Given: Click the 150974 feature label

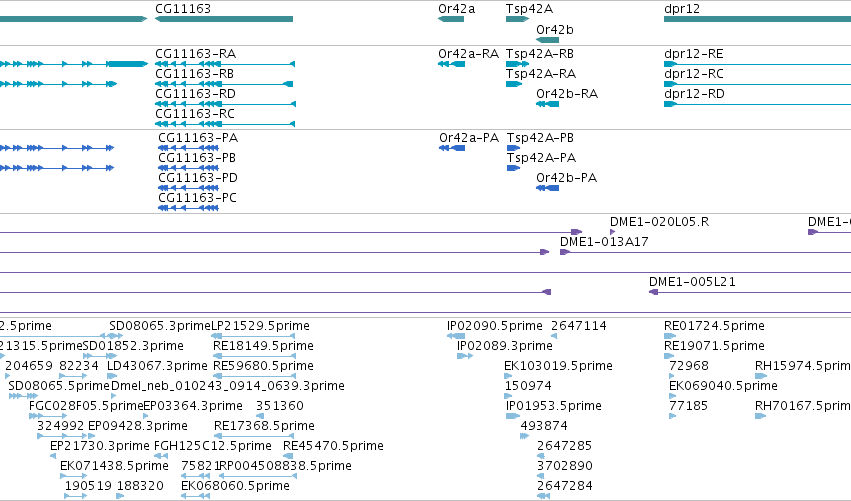Looking at the screenshot, I should [x=528, y=386].
